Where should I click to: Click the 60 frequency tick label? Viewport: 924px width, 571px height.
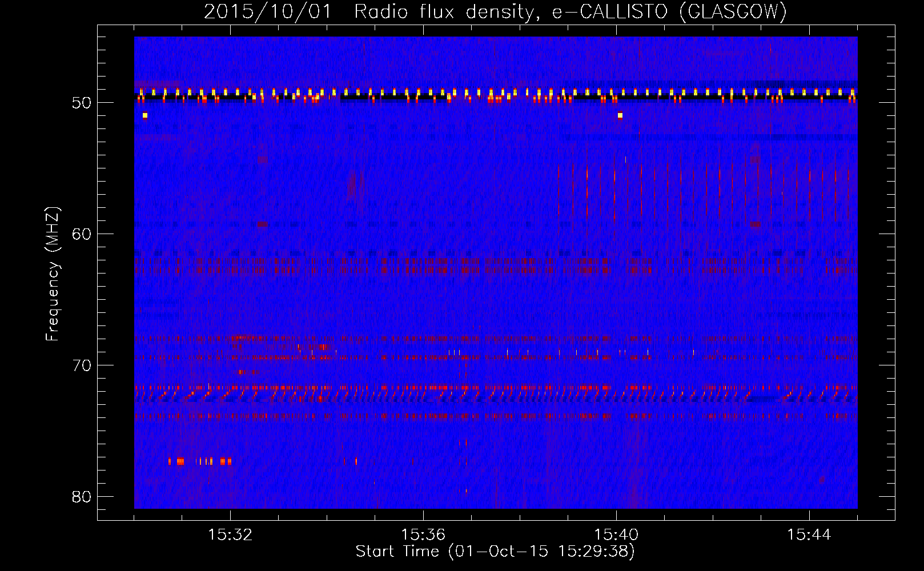coord(82,234)
